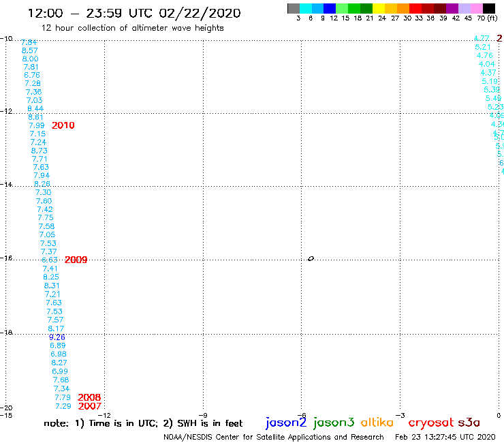Screen dimensions: 504x443
Task: Select the purple swatch in the color scale
Action: 452,8
